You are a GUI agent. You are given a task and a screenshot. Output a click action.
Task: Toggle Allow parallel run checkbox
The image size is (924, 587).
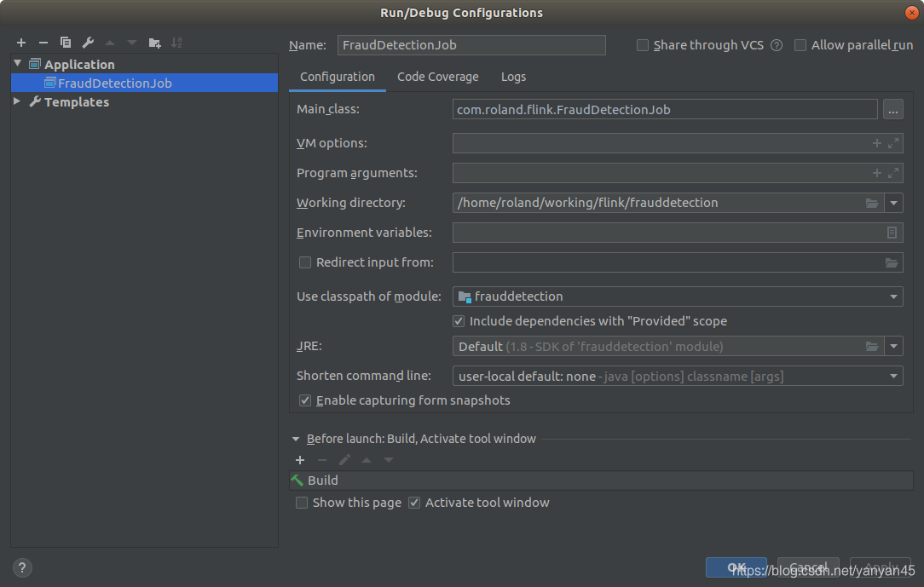pos(800,45)
